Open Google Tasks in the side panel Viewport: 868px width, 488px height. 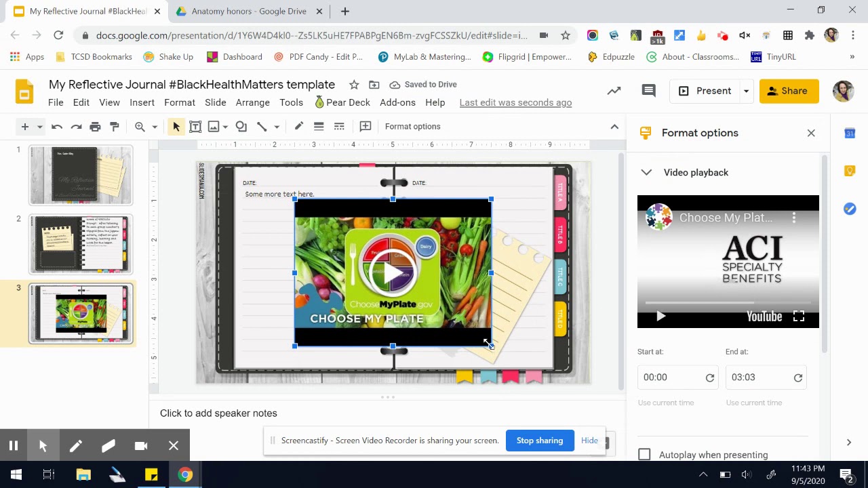(850, 209)
